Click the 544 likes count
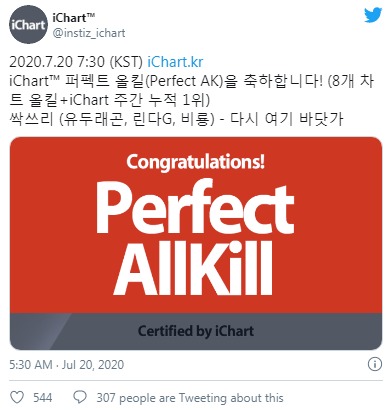 (x=42, y=397)
